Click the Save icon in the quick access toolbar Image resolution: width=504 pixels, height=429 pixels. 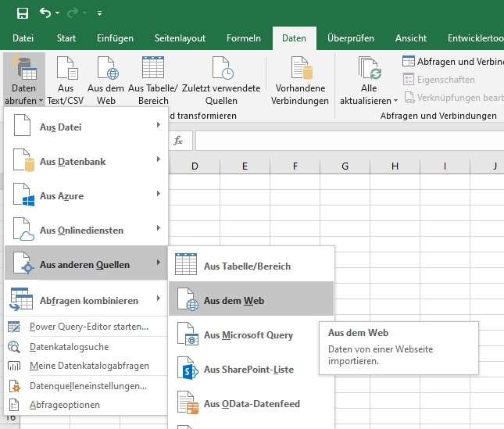(23, 13)
